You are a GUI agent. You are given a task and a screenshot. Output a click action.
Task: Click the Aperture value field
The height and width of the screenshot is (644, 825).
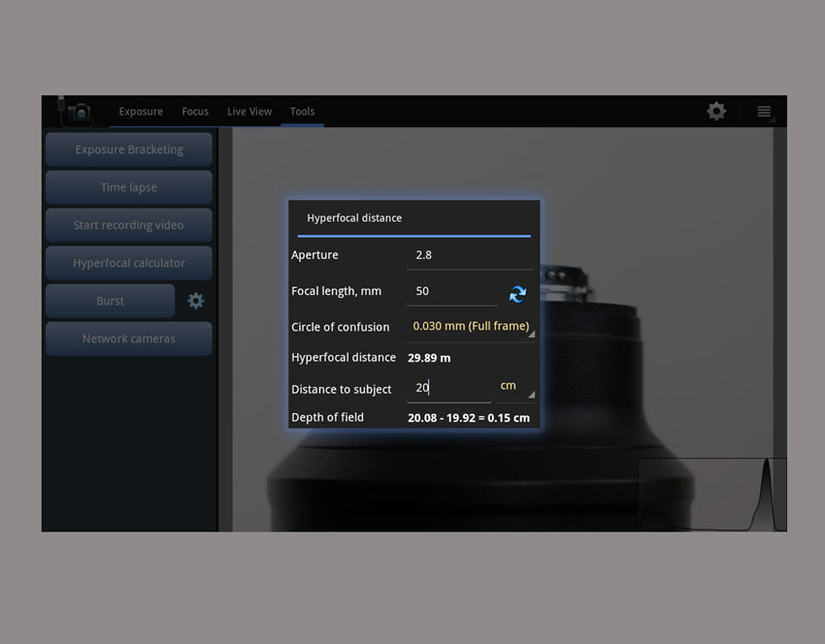470,255
